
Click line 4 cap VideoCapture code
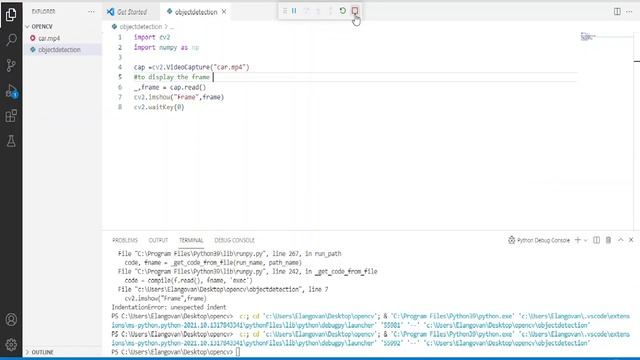[x=191, y=67]
